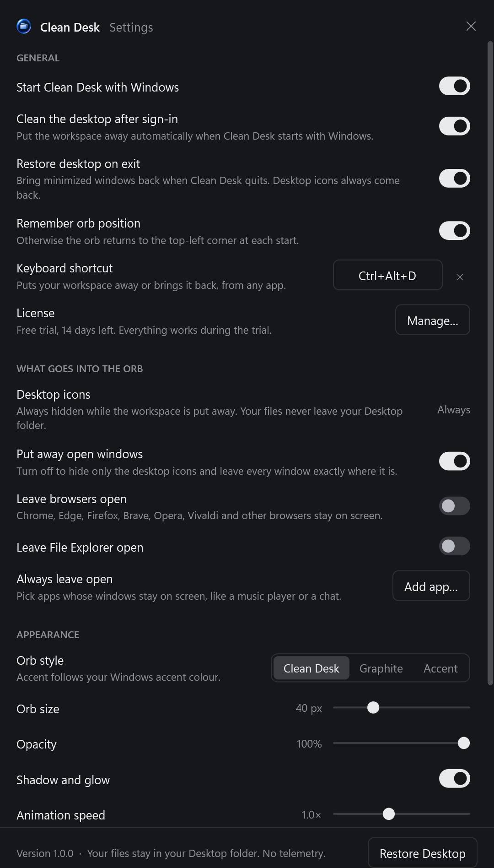Image resolution: width=494 pixels, height=868 pixels.
Task: Click the 'License' label
Action: click(36, 313)
